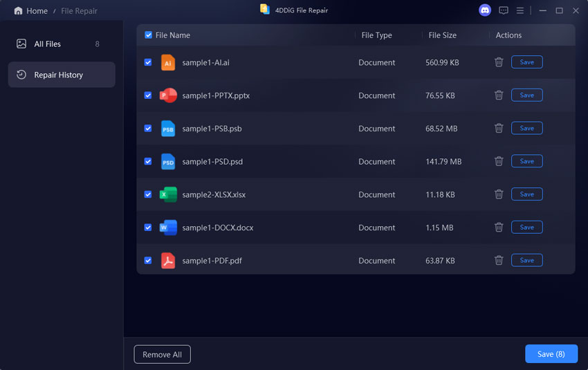
Task: Click the File Type column header
Action: (376, 35)
